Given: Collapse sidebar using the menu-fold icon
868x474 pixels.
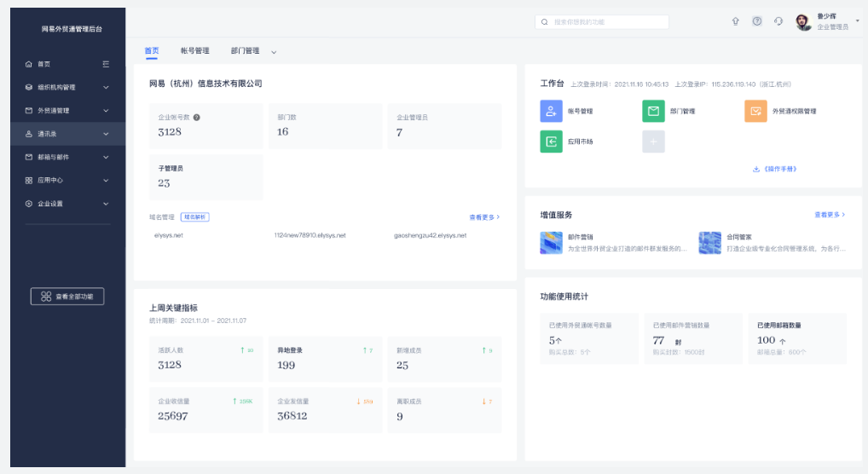Looking at the screenshot, I should point(106,64).
